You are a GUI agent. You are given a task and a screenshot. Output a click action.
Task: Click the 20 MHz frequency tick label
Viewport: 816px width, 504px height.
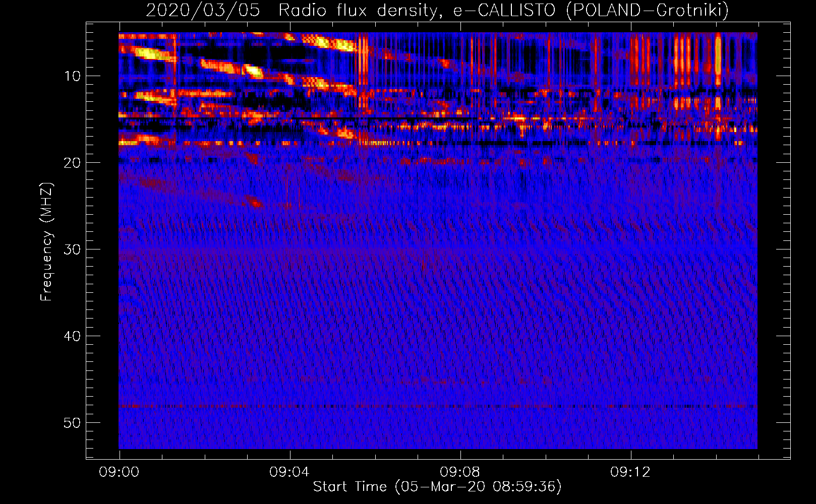click(72, 163)
